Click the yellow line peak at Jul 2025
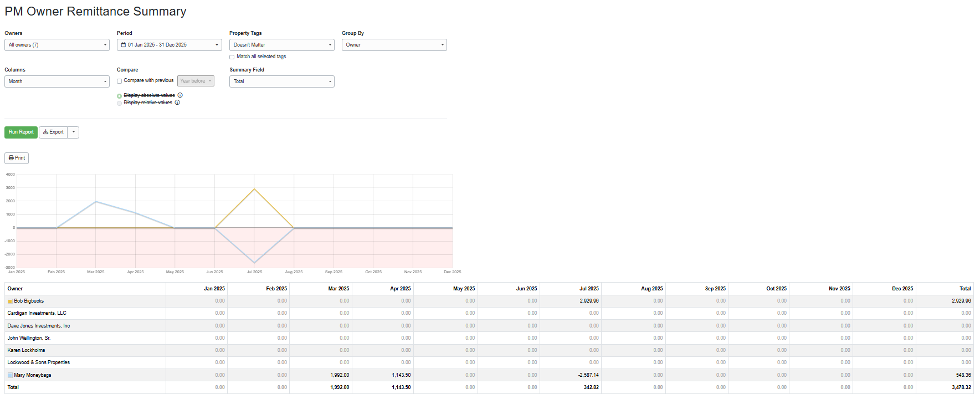The image size is (980, 399). tap(254, 189)
